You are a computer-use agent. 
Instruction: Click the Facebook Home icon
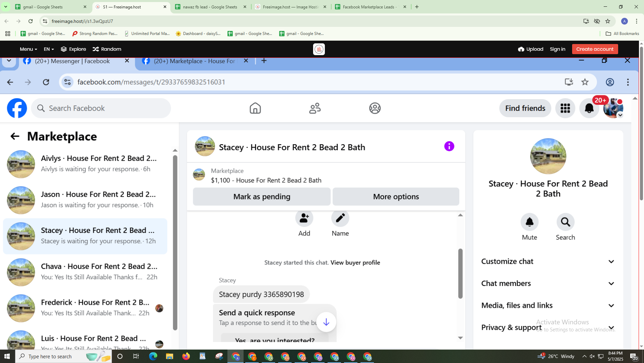(255, 108)
